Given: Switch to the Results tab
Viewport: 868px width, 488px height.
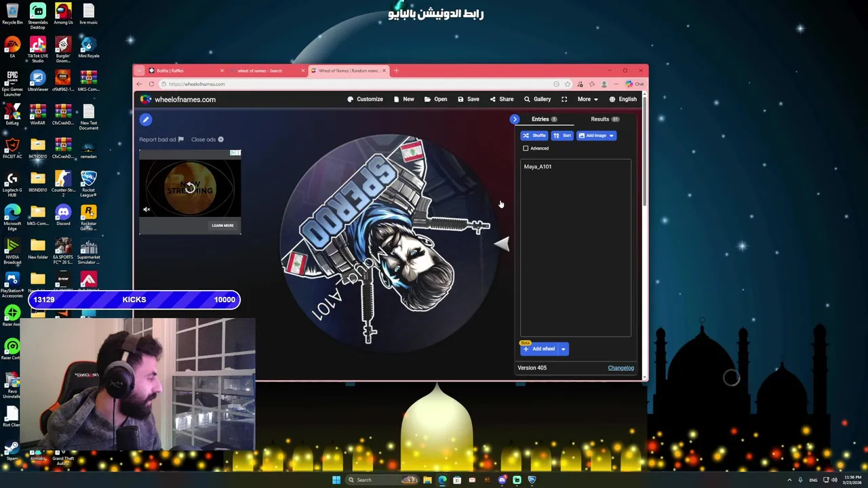Looking at the screenshot, I should click(x=604, y=119).
